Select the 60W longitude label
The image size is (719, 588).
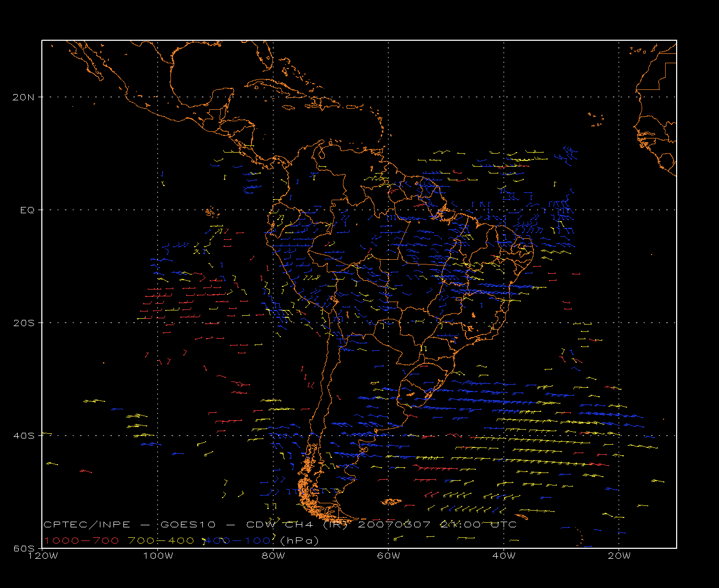click(389, 556)
